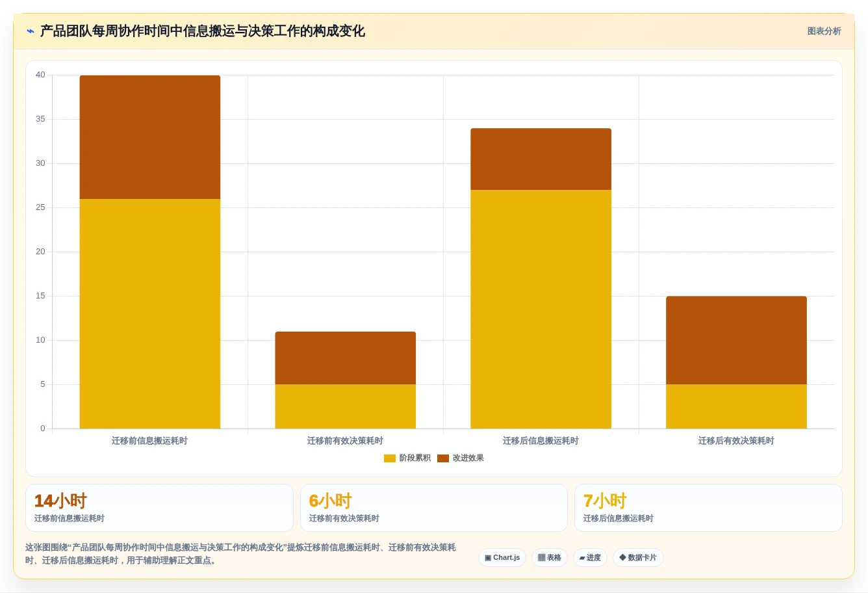Click the bar icon in the 进度 tag
This screenshot has width=868, height=593.
582,558
